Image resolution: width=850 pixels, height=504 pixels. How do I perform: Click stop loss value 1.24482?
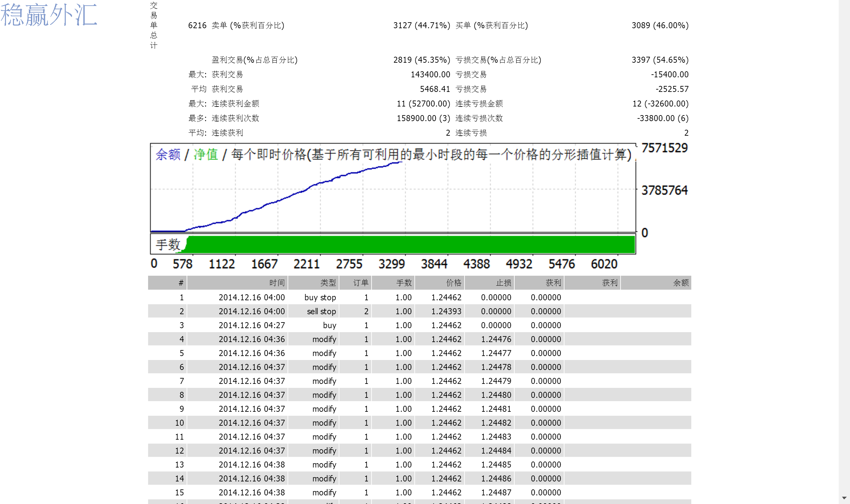point(496,423)
